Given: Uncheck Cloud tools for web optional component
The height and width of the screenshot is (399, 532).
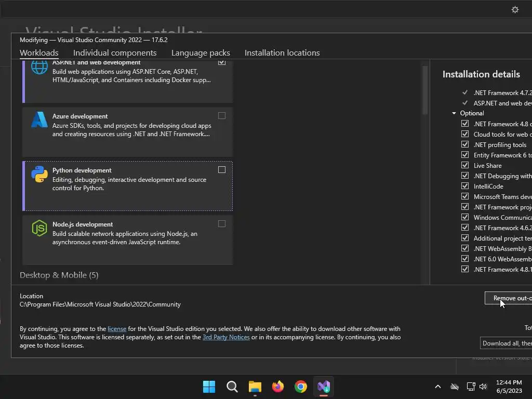Looking at the screenshot, I should pyautogui.click(x=465, y=135).
